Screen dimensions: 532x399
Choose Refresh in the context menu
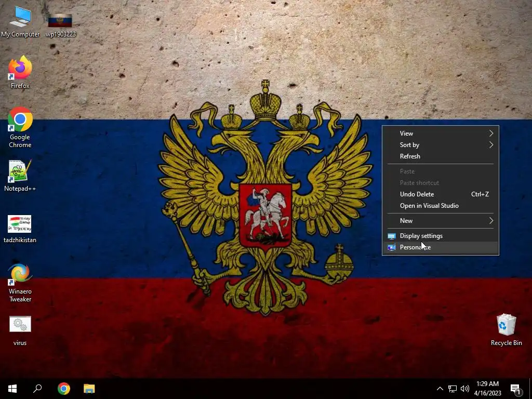(x=441, y=156)
